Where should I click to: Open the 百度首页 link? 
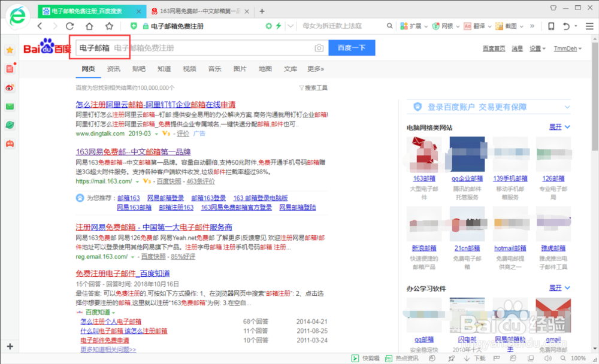click(x=494, y=48)
